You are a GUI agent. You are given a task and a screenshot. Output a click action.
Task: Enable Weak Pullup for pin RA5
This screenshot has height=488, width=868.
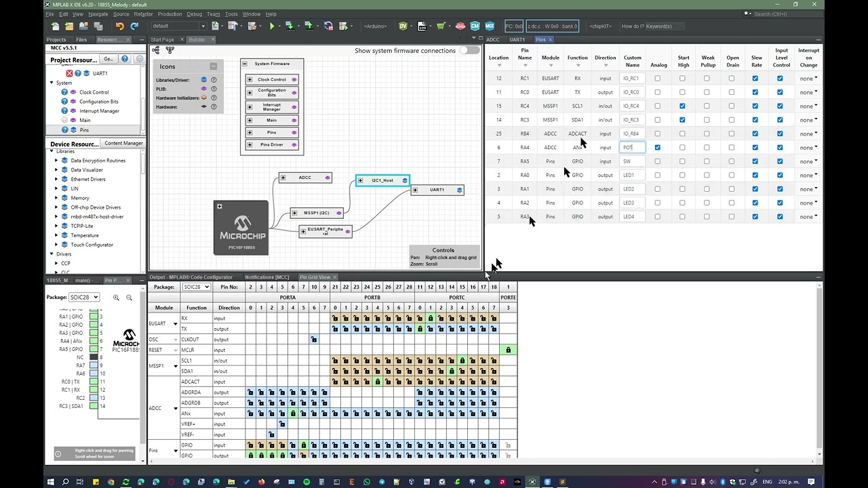pos(707,161)
